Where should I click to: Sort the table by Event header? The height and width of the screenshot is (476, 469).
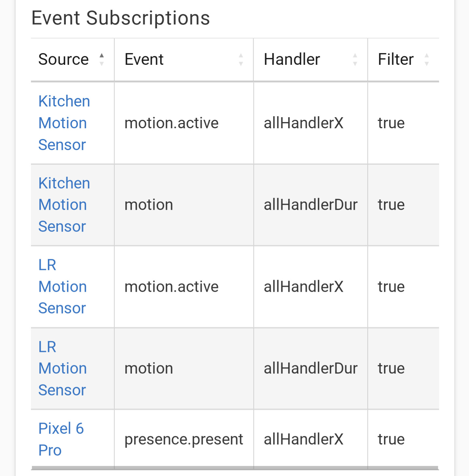point(144,60)
